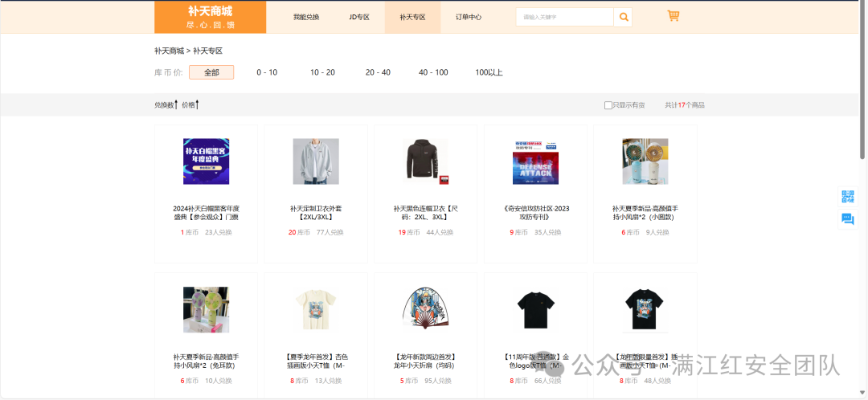
Task: Open 金色logo版T恤 product image
Action: [535, 310]
